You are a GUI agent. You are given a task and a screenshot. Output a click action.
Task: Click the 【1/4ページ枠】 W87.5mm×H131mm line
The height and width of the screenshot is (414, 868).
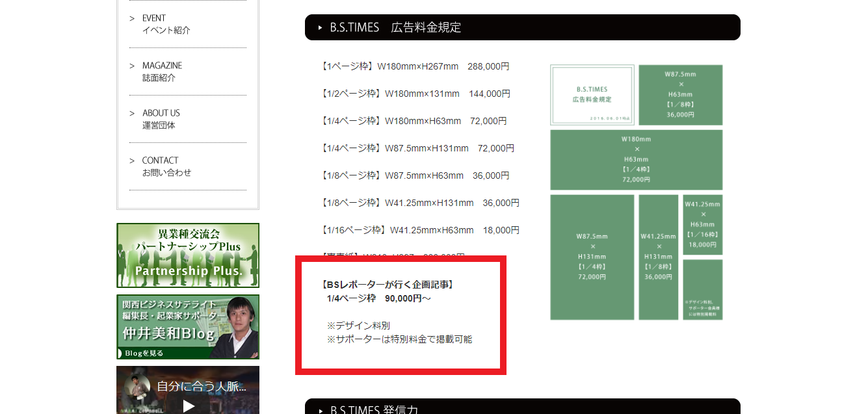pyautogui.click(x=418, y=148)
